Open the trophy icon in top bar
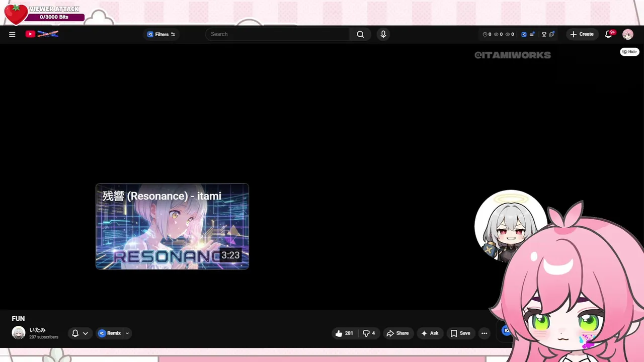 544,34
